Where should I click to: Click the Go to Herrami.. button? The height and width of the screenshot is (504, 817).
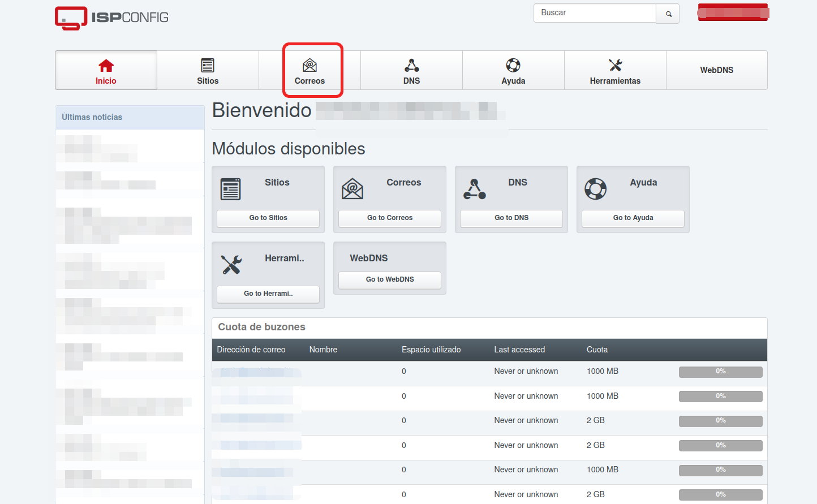coord(268,294)
